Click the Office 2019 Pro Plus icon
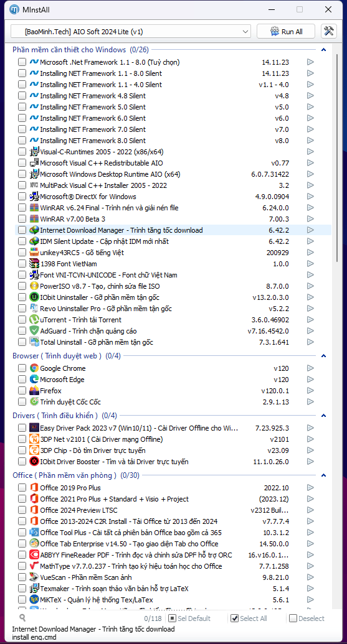The height and width of the screenshot is (644, 347). (34, 488)
